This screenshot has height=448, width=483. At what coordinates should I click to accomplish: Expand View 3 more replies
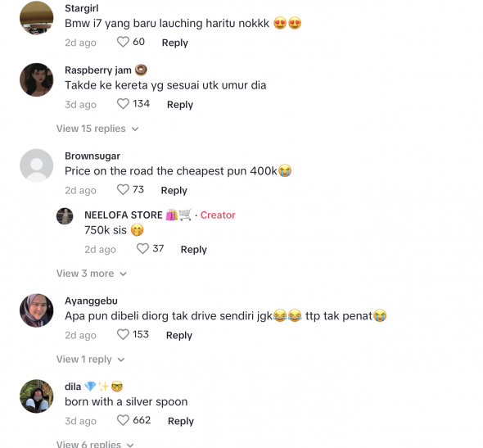(92, 274)
